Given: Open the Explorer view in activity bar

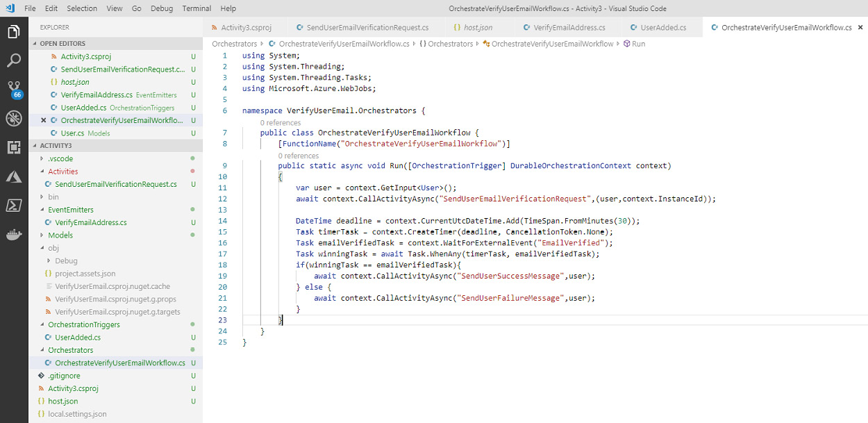Looking at the screenshot, I should [14, 32].
